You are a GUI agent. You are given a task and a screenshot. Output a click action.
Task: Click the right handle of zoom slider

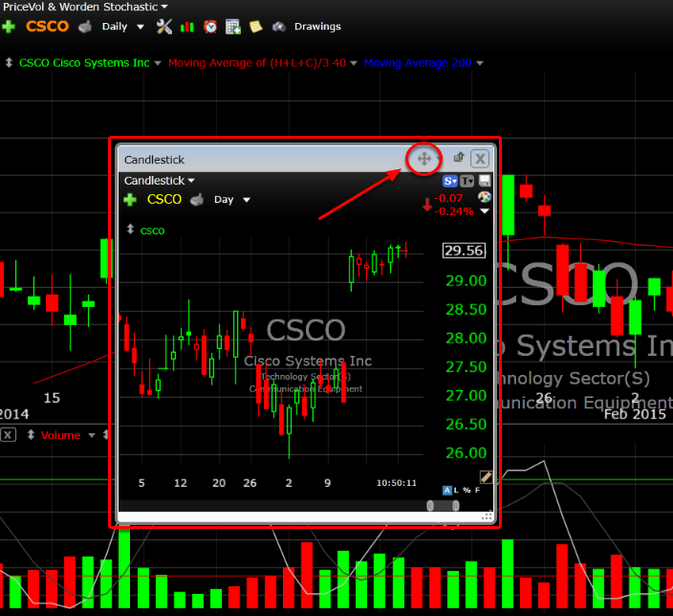(x=456, y=506)
